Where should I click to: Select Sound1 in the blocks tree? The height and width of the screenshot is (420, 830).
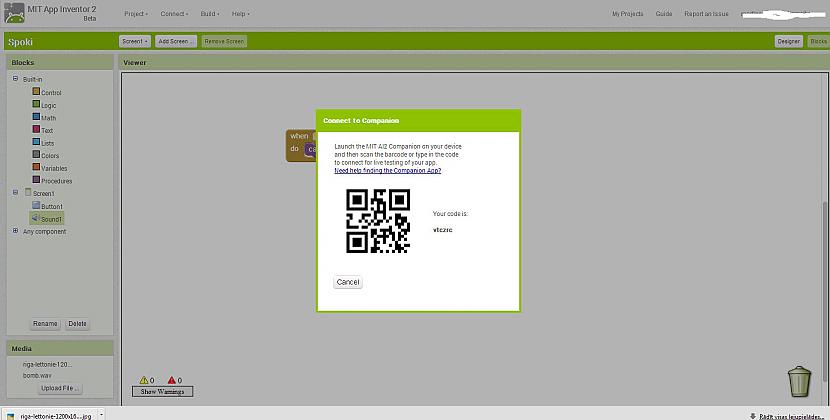tap(51, 219)
